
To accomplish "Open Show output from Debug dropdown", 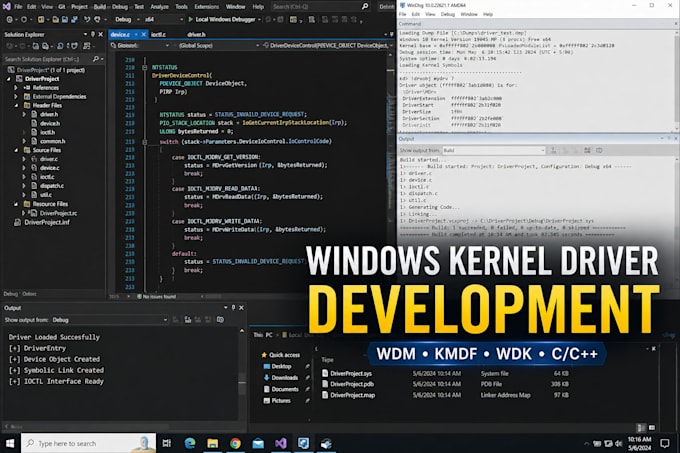I will (x=110, y=320).
